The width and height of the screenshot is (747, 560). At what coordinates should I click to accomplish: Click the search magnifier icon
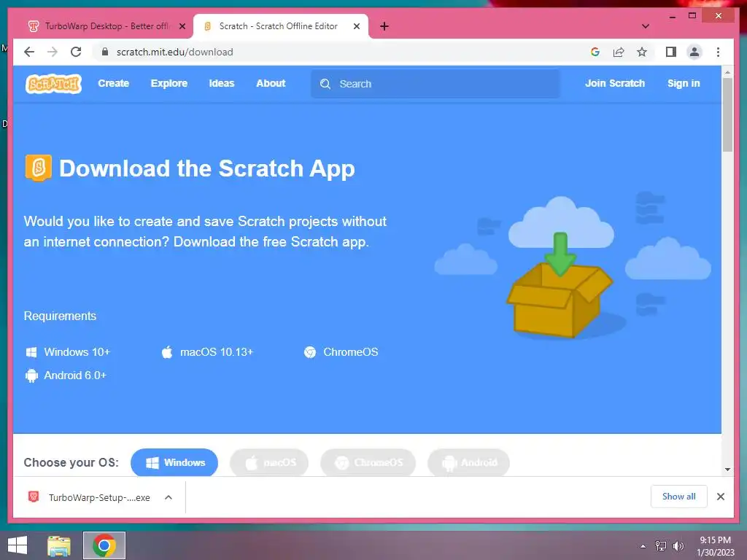(x=325, y=84)
